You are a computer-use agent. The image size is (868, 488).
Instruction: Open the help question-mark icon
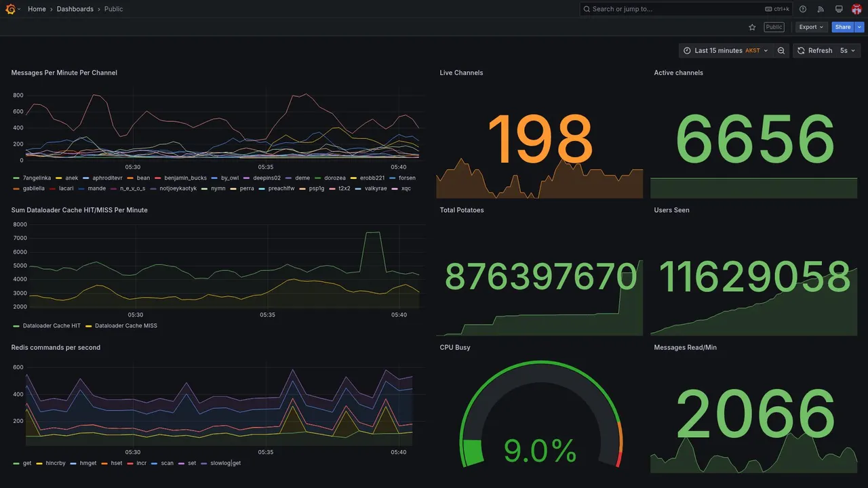point(803,9)
